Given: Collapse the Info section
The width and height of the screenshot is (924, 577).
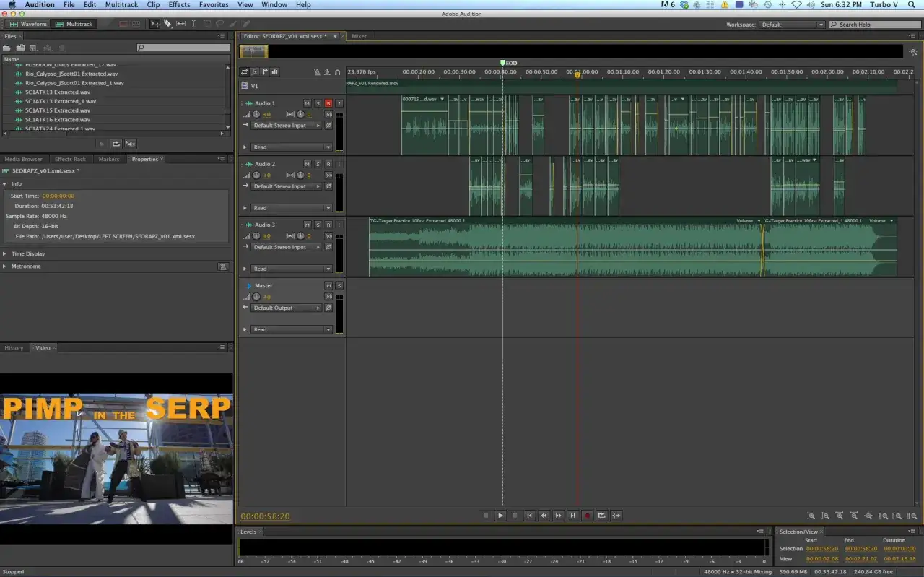Looking at the screenshot, I should (4, 183).
